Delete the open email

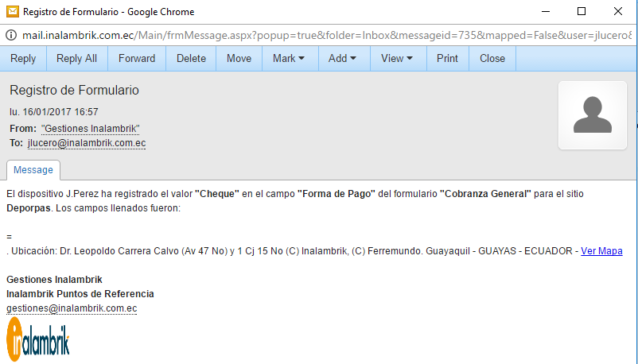[191, 59]
